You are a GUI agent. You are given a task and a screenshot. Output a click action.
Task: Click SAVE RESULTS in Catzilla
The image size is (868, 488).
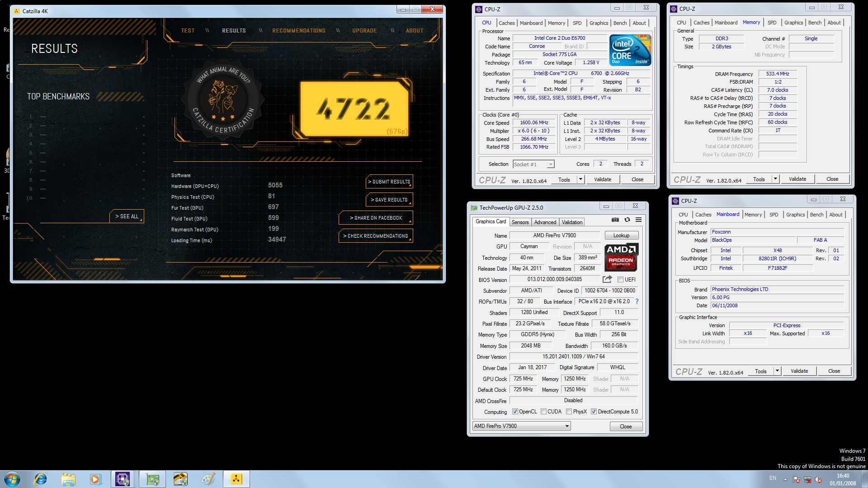click(389, 200)
